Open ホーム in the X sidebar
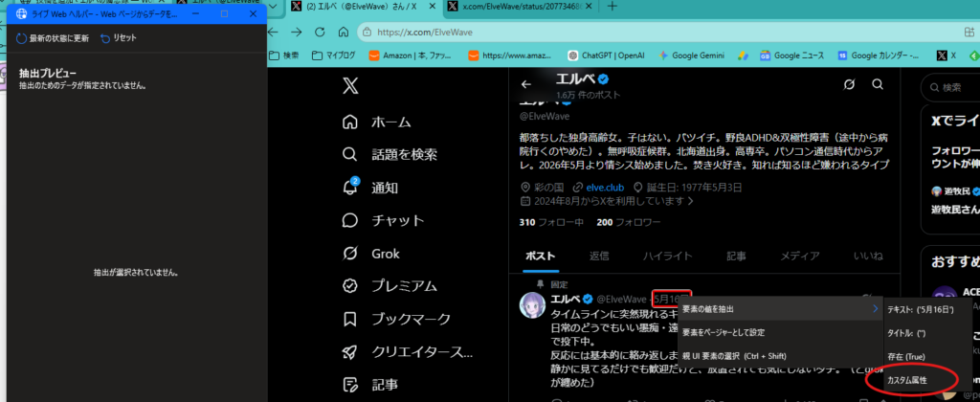This screenshot has height=402, width=980. 377,122
